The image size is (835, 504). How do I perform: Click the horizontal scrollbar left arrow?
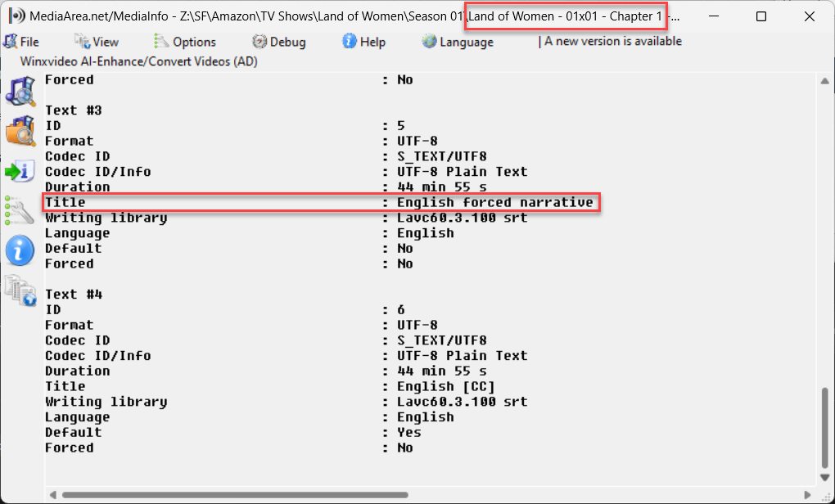pos(52,495)
